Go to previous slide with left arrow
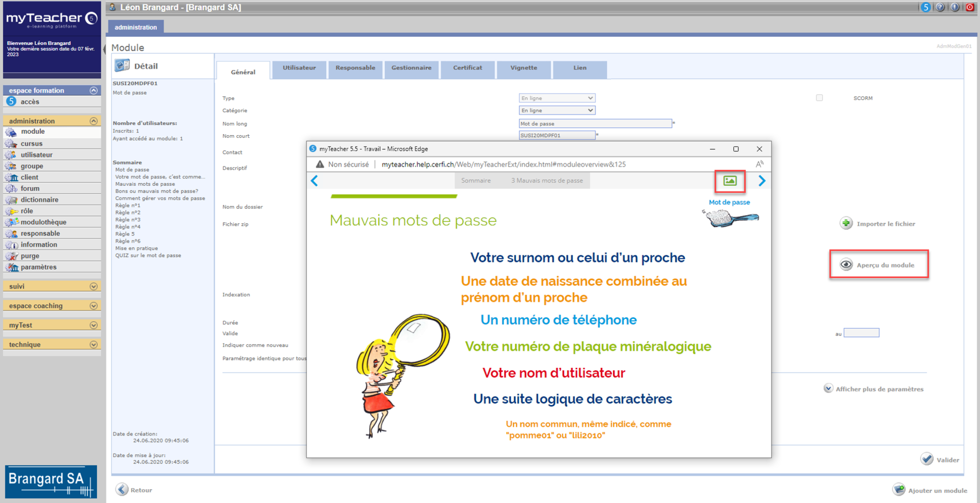Image resolution: width=980 pixels, height=503 pixels. tap(314, 181)
